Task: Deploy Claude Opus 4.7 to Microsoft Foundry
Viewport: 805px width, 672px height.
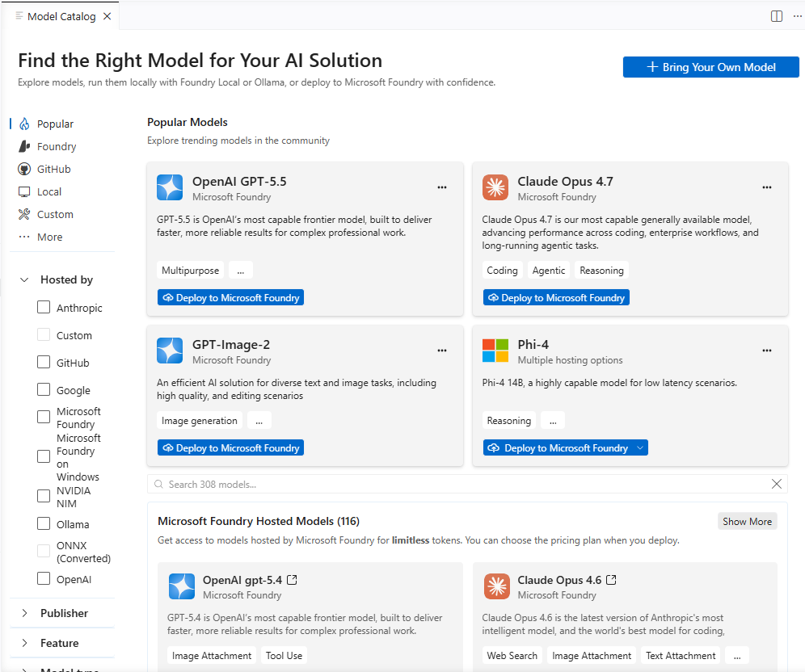Action: [x=556, y=297]
